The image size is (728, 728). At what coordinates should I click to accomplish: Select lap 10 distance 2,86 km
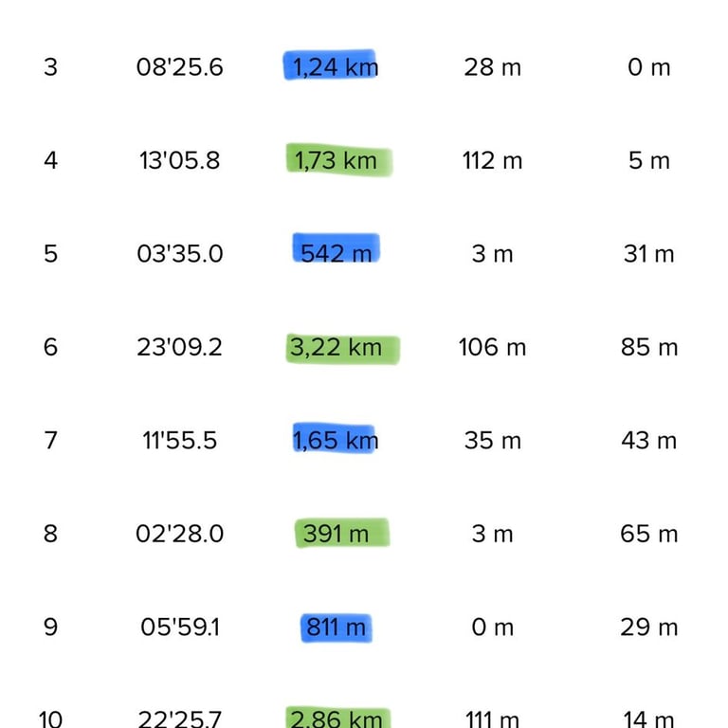(336, 719)
